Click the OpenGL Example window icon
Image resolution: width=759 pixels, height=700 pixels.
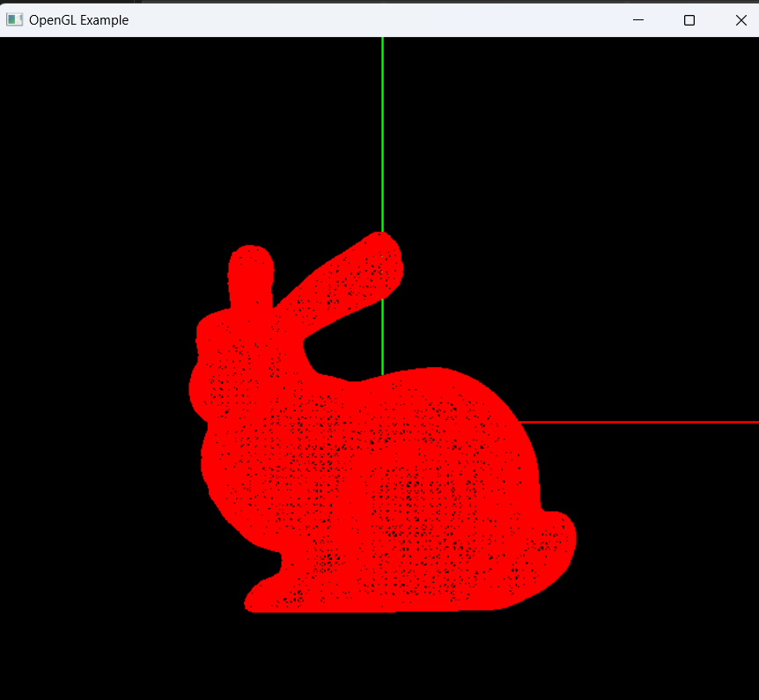pos(14,20)
